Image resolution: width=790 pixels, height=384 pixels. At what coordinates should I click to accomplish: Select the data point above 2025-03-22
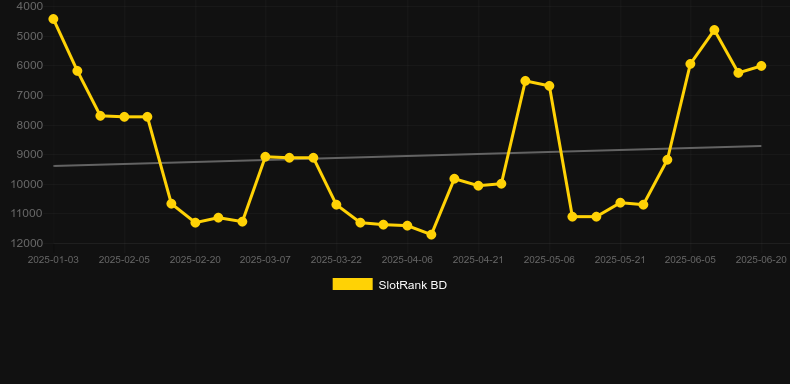[337, 205]
